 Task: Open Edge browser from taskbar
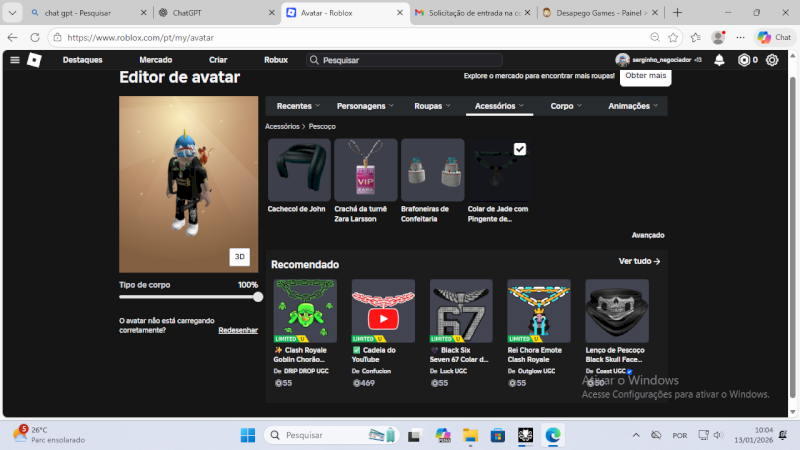click(553, 435)
